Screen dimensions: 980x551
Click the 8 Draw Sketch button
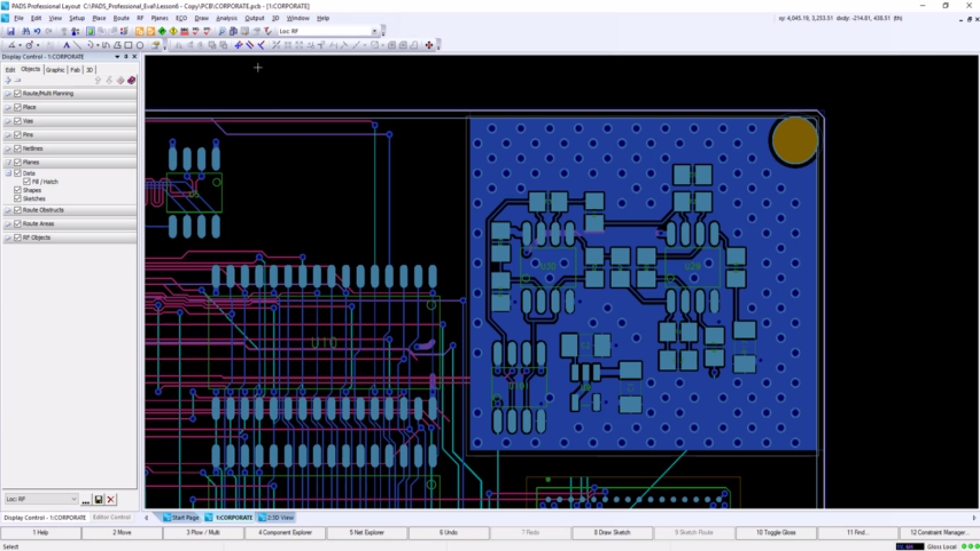pyautogui.click(x=612, y=533)
